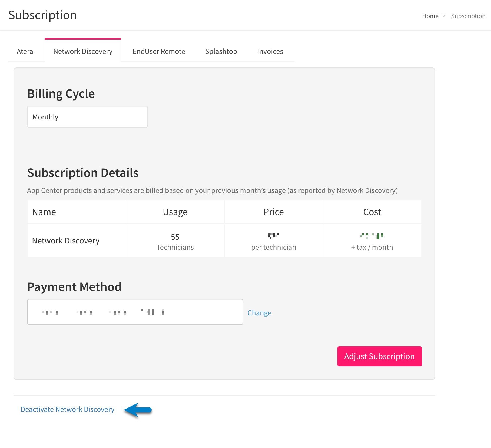This screenshot has width=491, height=448.
Task: Open the Atera tab
Action: point(25,51)
